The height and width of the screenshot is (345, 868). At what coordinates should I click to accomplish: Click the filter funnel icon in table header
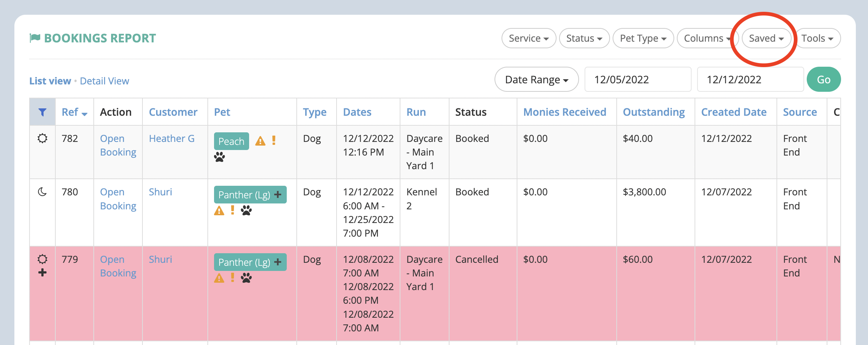pos(42,112)
